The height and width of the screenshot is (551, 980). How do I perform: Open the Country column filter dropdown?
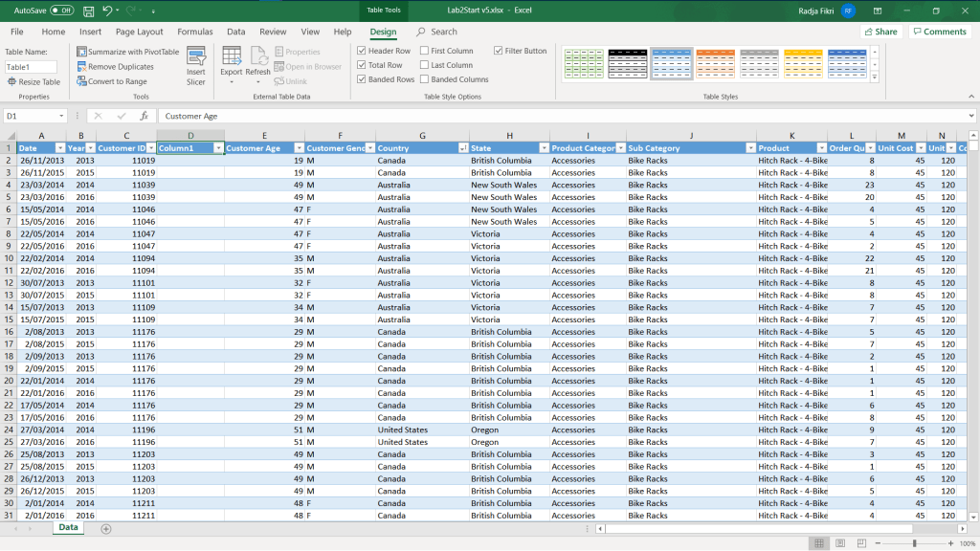[463, 148]
